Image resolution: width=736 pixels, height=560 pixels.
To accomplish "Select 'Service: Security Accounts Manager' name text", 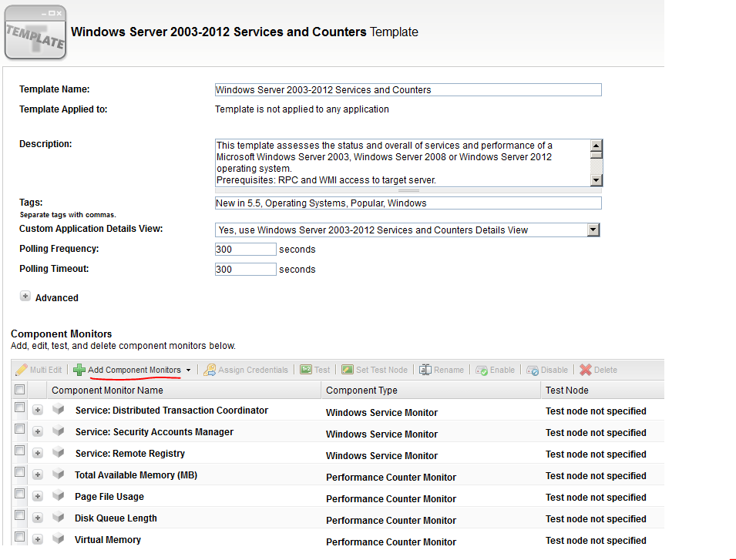I will (x=154, y=432).
